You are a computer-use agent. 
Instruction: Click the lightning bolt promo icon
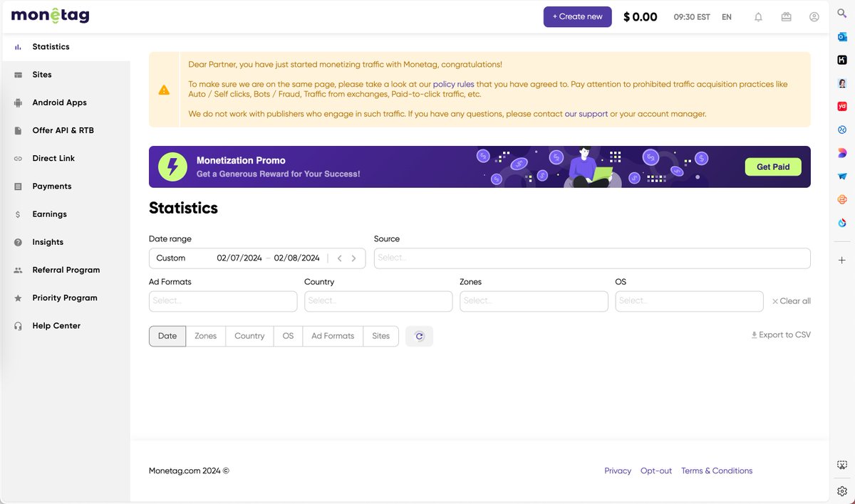[x=172, y=167]
